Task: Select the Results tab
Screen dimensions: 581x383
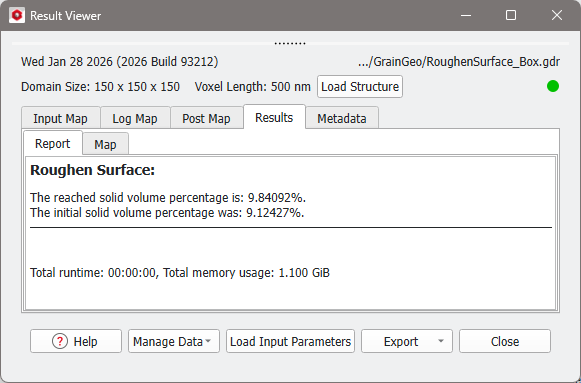Action: tap(274, 117)
